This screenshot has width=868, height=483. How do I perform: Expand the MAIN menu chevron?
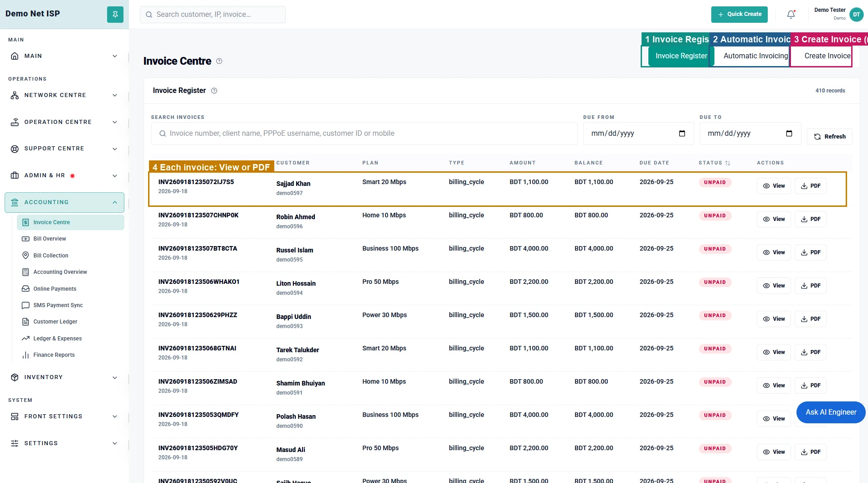115,56
